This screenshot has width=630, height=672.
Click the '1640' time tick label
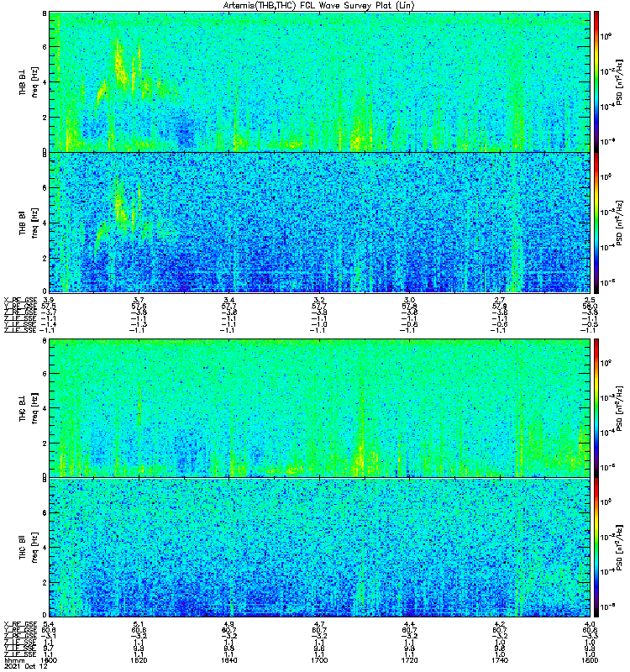[x=228, y=660]
